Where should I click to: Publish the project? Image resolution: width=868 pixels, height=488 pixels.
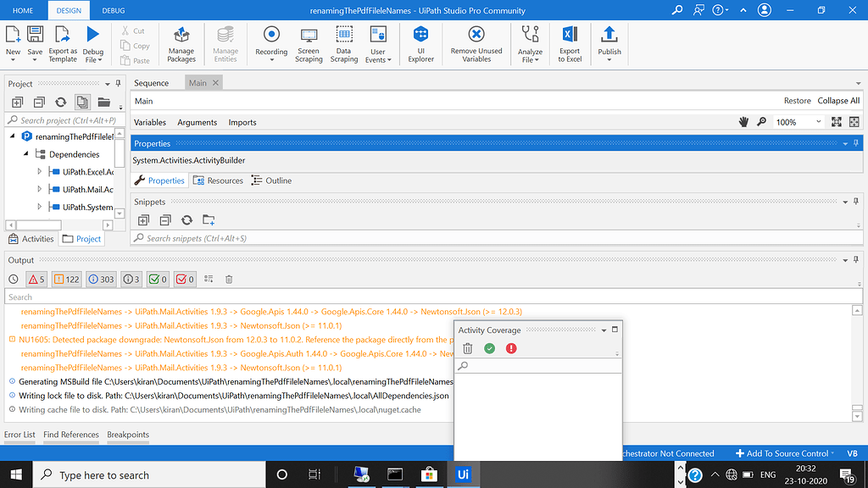[608, 42]
